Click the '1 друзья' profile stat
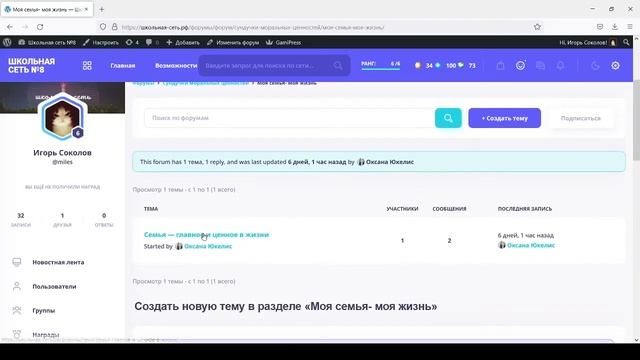 tap(62, 220)
